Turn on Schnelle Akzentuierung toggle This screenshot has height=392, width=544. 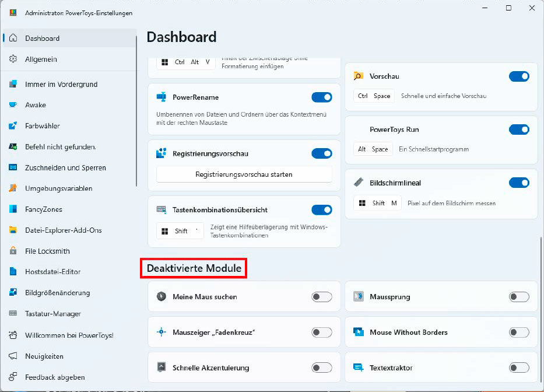coord(322,367)
